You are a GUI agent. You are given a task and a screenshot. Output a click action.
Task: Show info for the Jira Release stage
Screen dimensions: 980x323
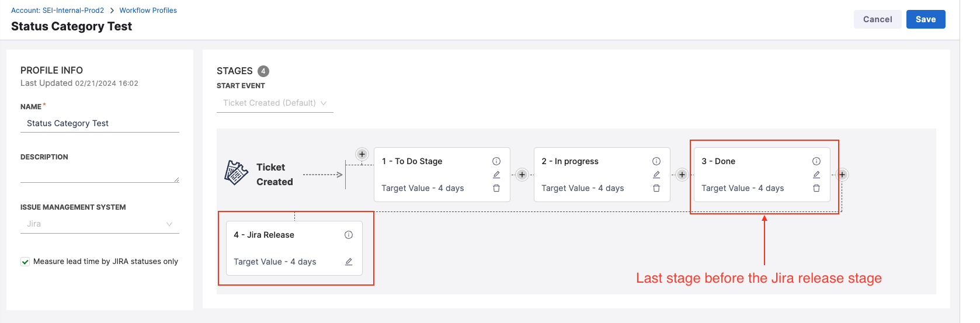coord(349,235)
